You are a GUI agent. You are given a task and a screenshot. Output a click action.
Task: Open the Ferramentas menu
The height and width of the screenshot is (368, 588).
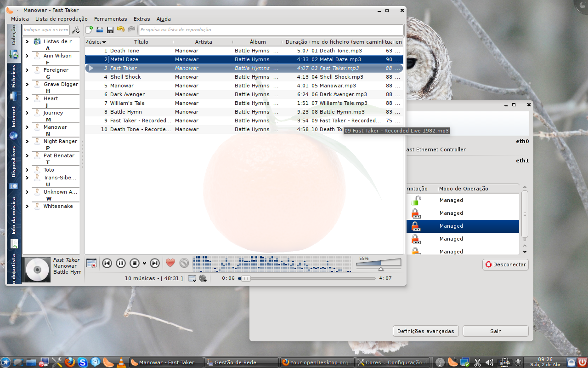(x=110, y=19)
